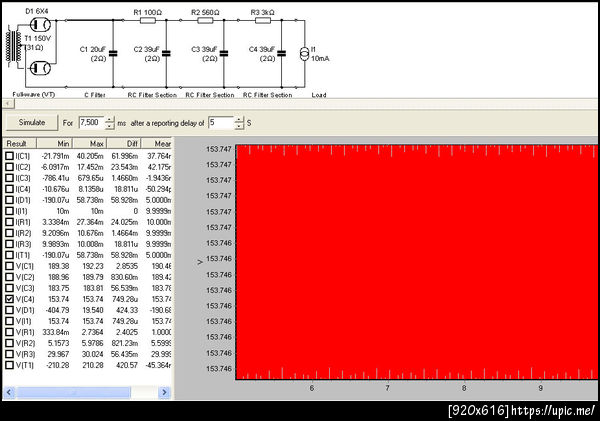The width and height of the screenshot is (600, 421).
Task: Select the R2 560Ω resistor symbol
Action: (205, 20)
